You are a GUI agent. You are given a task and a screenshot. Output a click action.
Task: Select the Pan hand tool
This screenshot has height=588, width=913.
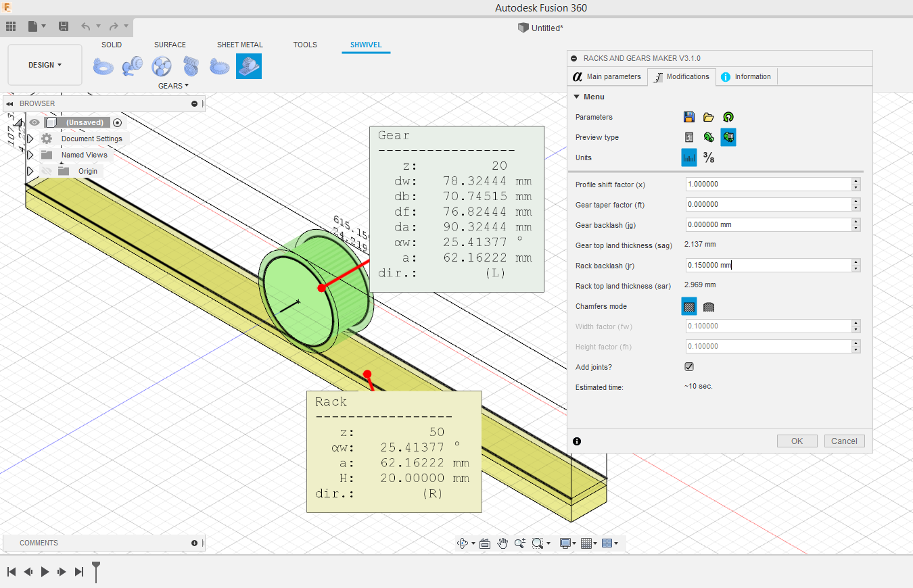click(502, 543)
